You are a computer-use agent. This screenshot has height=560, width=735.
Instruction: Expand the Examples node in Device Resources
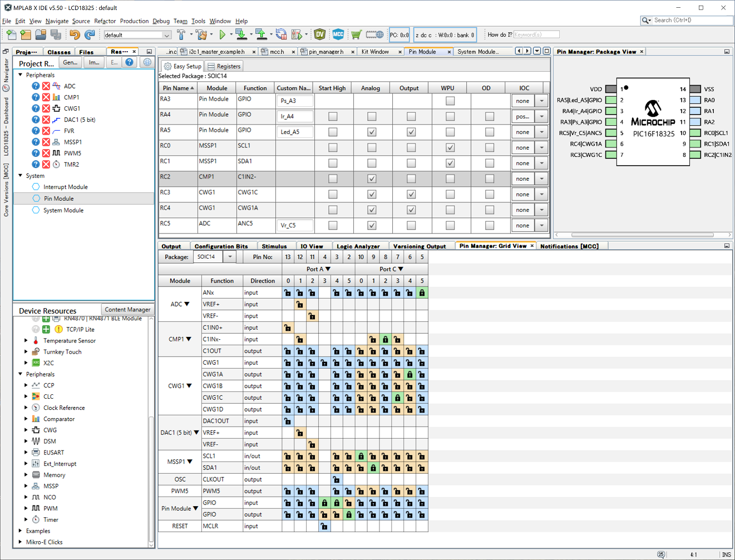[x=21, y=531]
